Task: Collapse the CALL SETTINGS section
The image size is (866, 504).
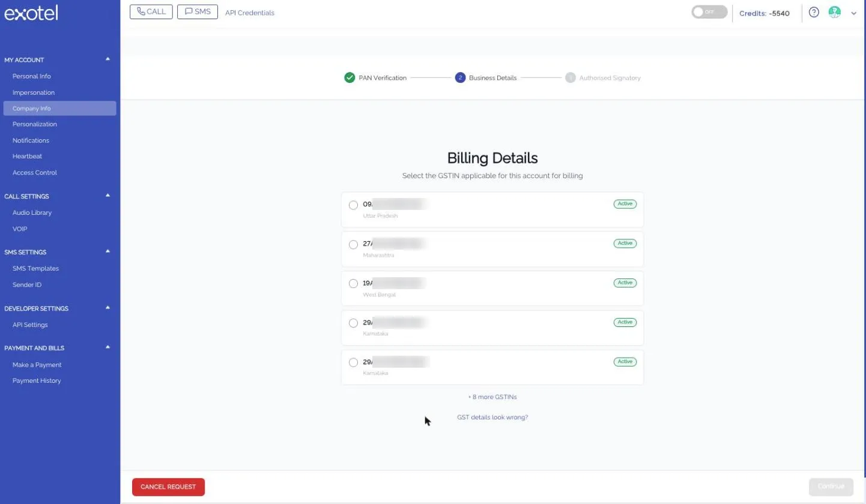Action: click(108, 196)
